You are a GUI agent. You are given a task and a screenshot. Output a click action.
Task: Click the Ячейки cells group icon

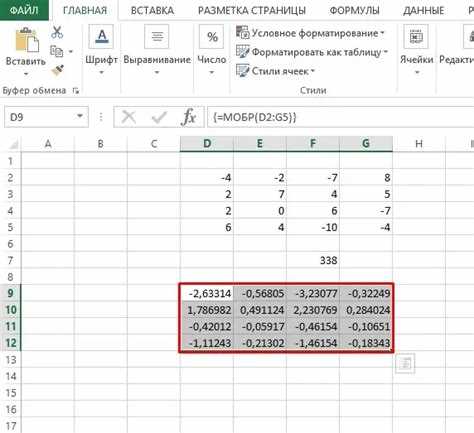coord(416,36)
